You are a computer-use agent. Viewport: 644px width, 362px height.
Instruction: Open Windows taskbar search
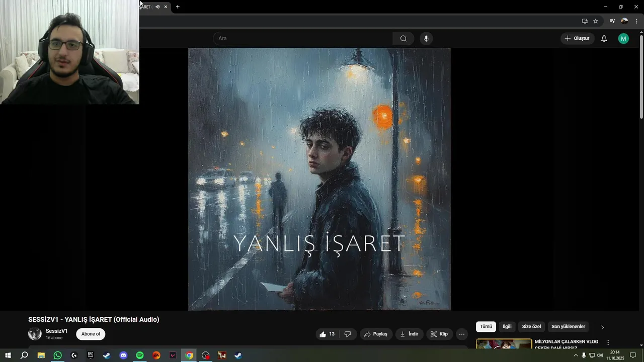pos(24,355)
